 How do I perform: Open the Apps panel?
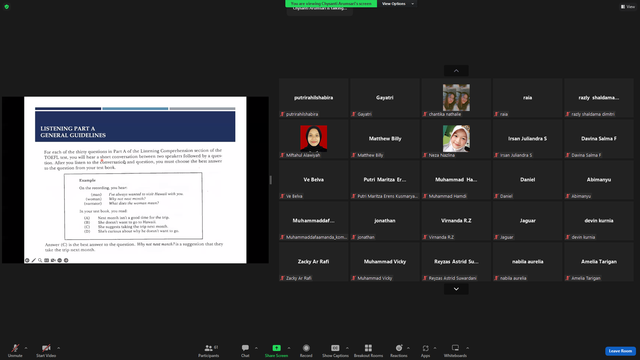(x=425, y=350)
